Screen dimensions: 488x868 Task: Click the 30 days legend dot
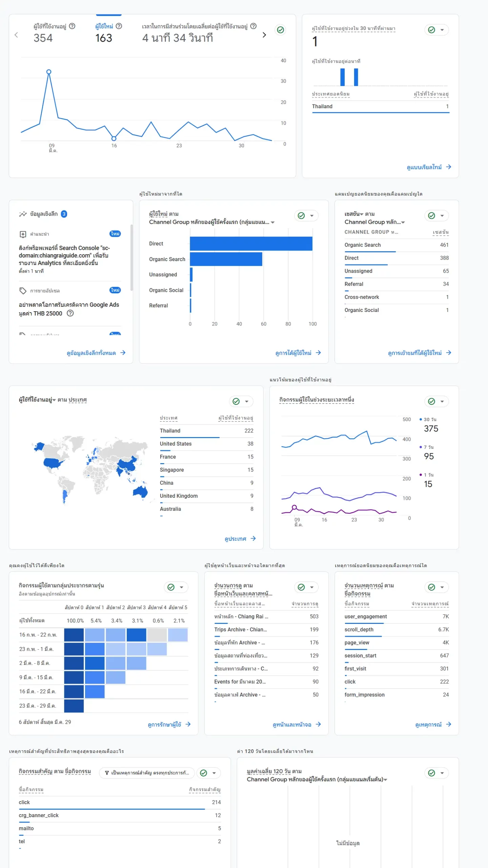coord(421,419)
